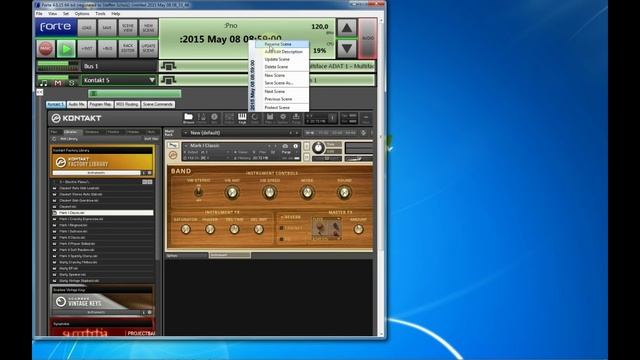Hit the red PANIC button

[x=46, y=49]
